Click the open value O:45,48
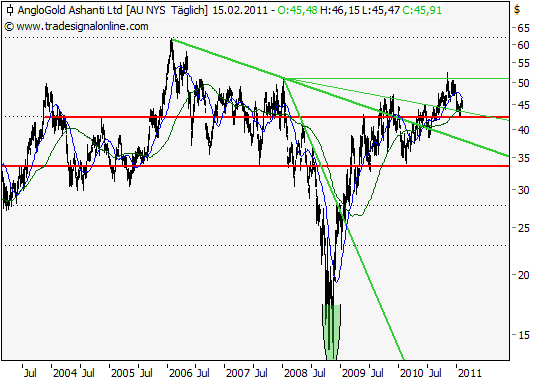The height and width of the screenshot is (380, 533). [297, 10]
